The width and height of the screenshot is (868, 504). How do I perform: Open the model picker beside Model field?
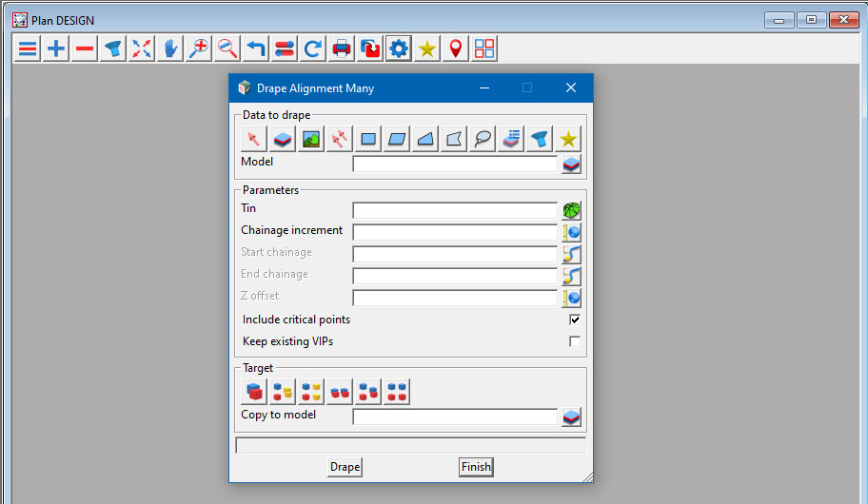click(x=571, y=164)
